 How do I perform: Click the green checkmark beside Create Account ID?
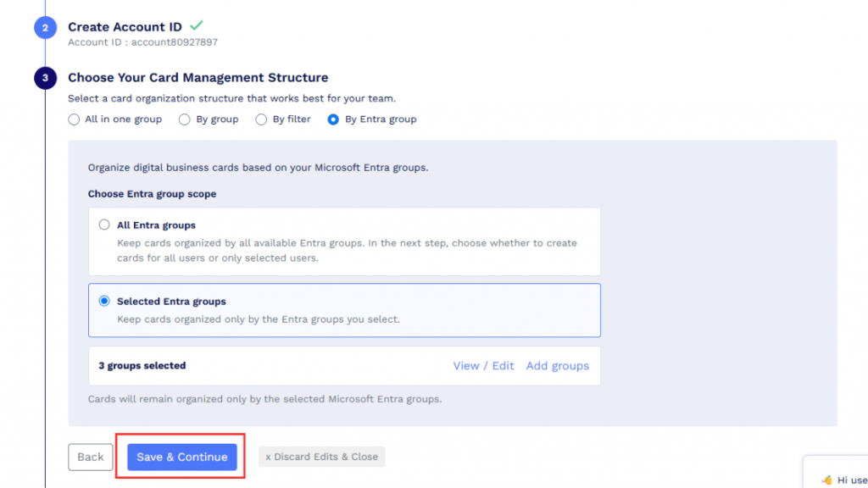tap(197, 25)
